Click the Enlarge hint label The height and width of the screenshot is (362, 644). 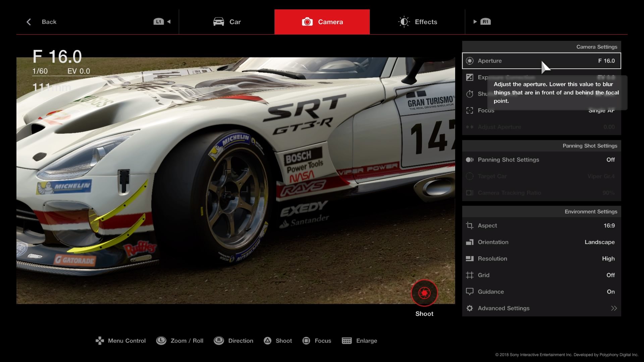pos(367,341)
